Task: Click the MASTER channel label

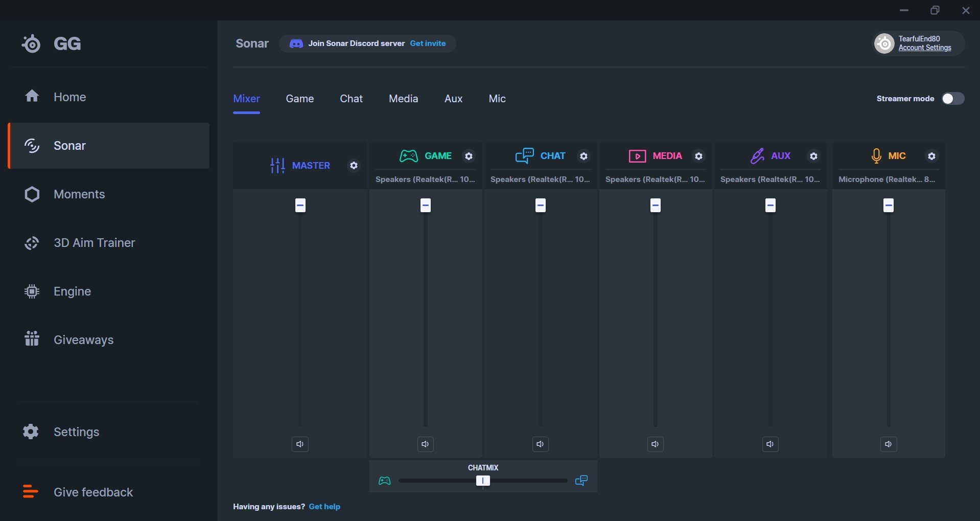Action: (x=311, y=166)
